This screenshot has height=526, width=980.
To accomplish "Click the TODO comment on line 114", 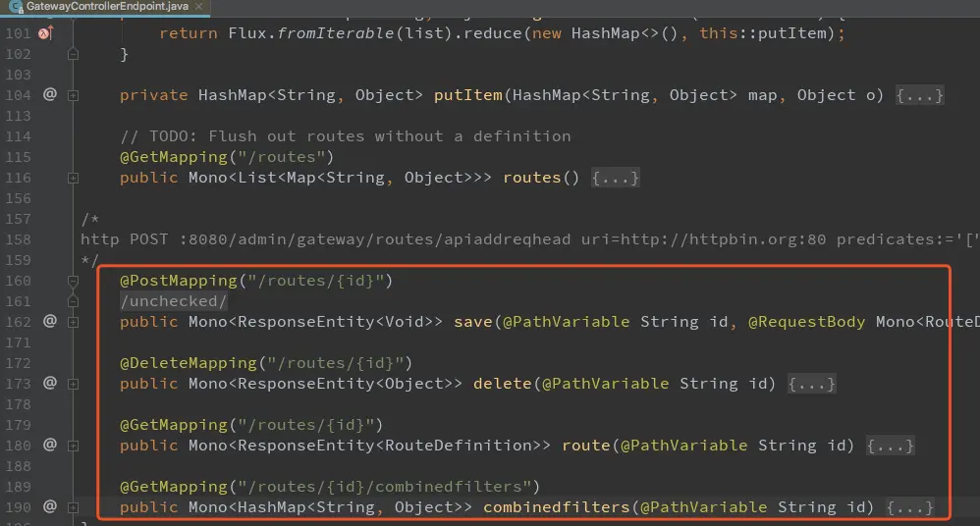I will [345, 136].
